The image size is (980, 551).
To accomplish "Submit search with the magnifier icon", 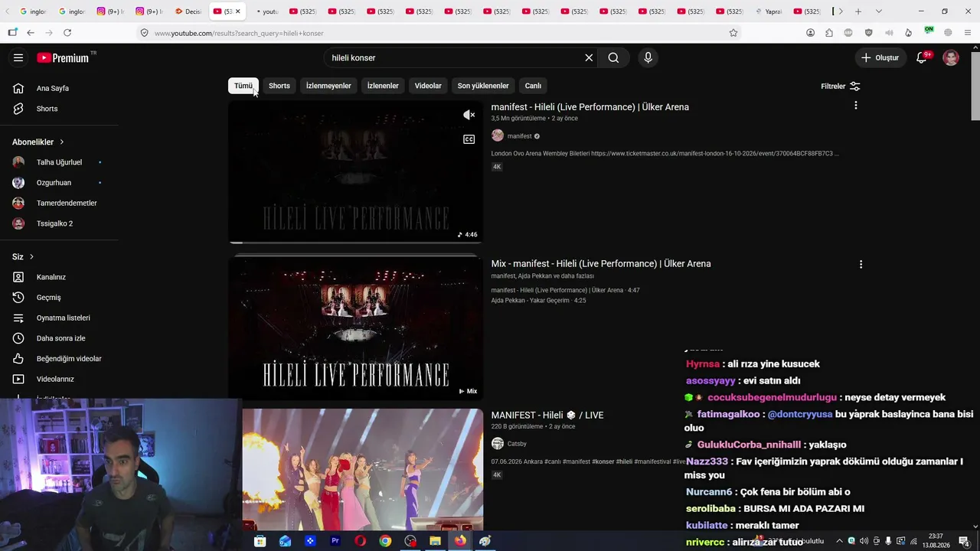I will [x=613, y=57].
